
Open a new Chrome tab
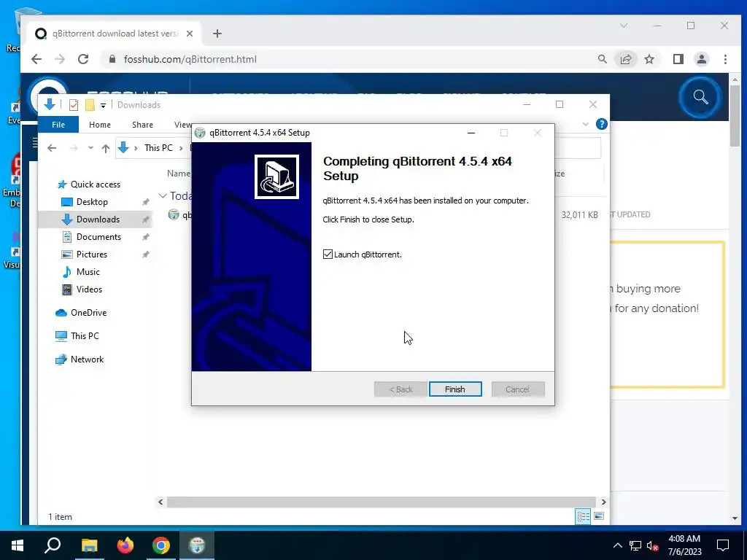click(x=217, y=34)
